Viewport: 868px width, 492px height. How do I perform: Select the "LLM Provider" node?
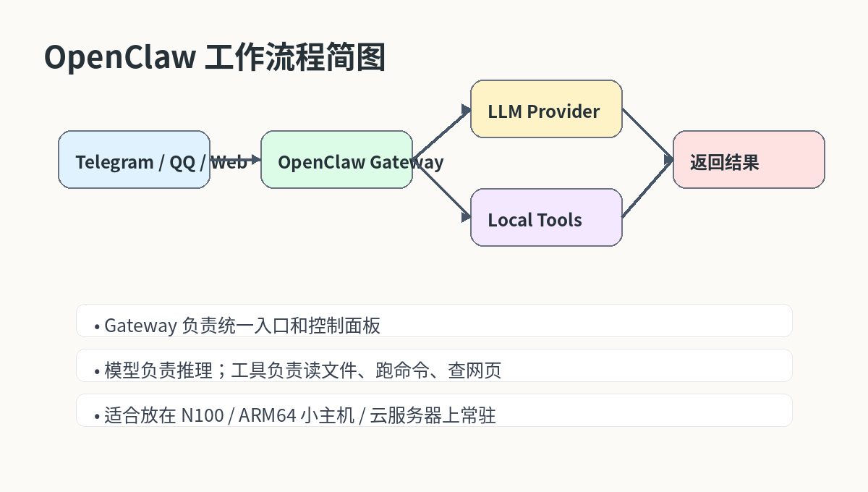(547, 109)
